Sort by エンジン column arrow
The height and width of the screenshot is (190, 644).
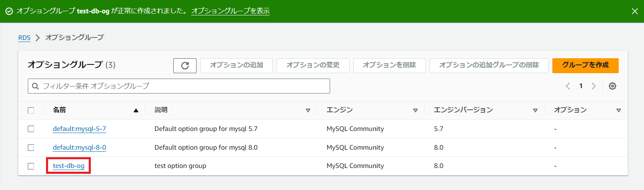pyautogui.click(x=415, y=110)
